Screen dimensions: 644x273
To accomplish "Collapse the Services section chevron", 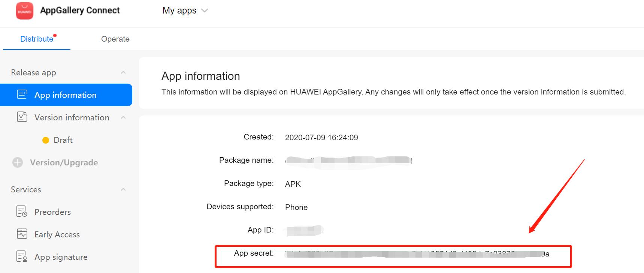I will [x=123, y=189].
